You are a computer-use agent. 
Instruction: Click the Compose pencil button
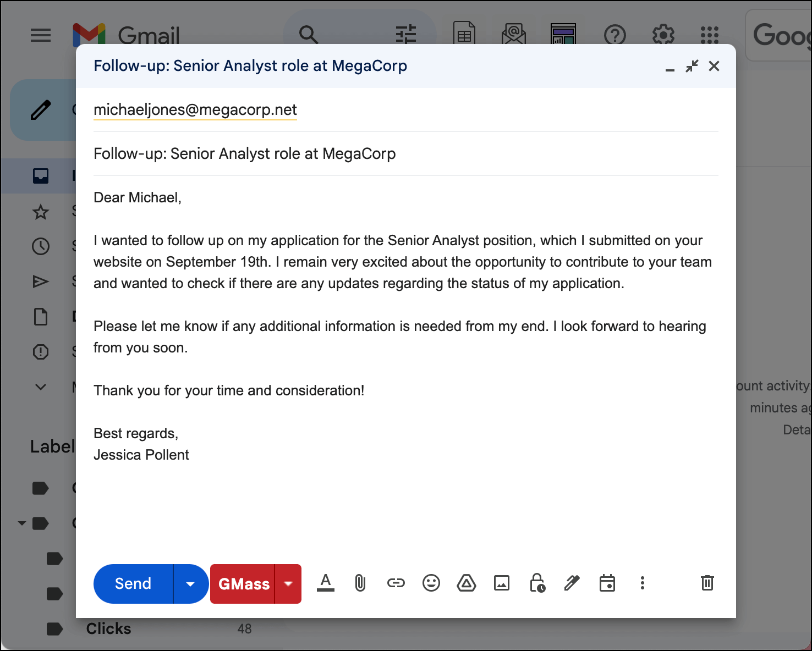pyautogui.click(x=41, y=110)
